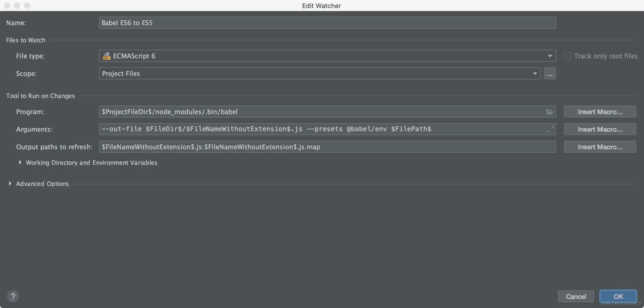Click the ECMAScript 6 file type icon

click(107, 56)
